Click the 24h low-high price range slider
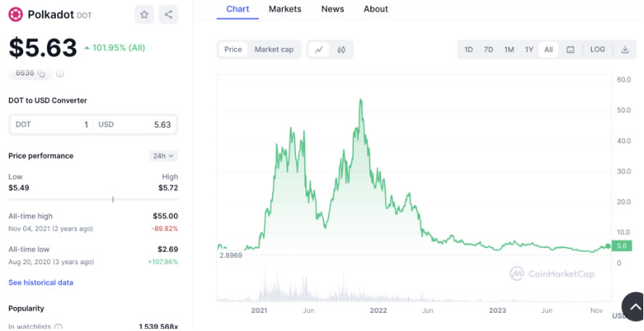 pos(94,200)
